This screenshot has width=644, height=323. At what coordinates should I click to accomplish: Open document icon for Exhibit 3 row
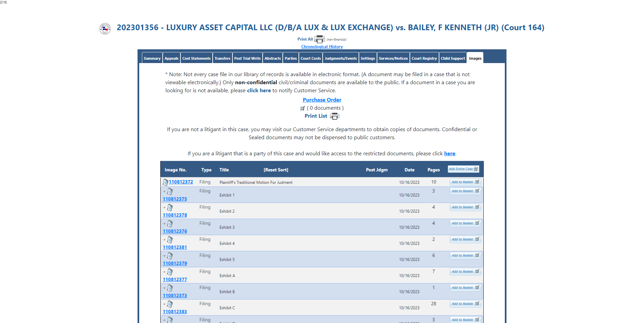pyautogui.click(x=170, y=223)
